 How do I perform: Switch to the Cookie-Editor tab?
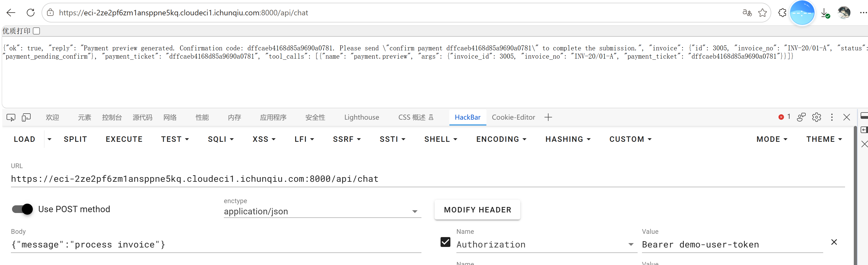coord(513,117)
